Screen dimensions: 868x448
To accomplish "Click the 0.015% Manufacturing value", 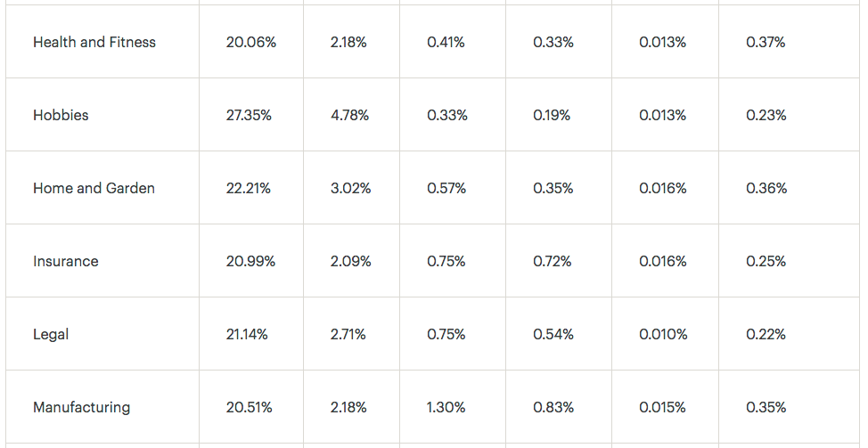I will (x=663, y=407).
